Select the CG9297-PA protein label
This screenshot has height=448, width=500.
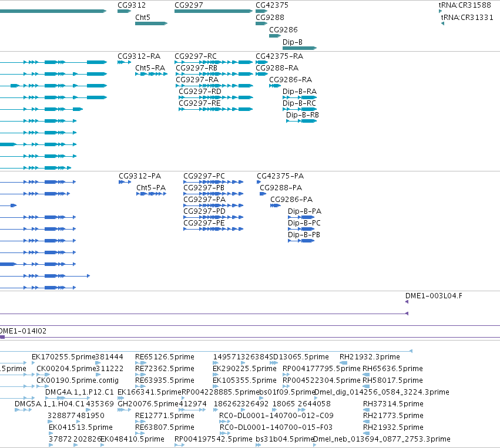[204, 200]
